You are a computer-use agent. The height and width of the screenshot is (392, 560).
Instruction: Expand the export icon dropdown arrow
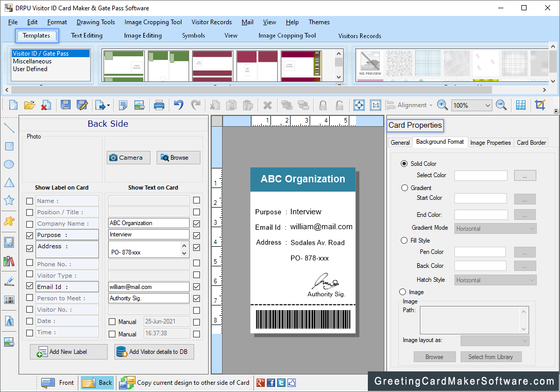click(108, 105)
